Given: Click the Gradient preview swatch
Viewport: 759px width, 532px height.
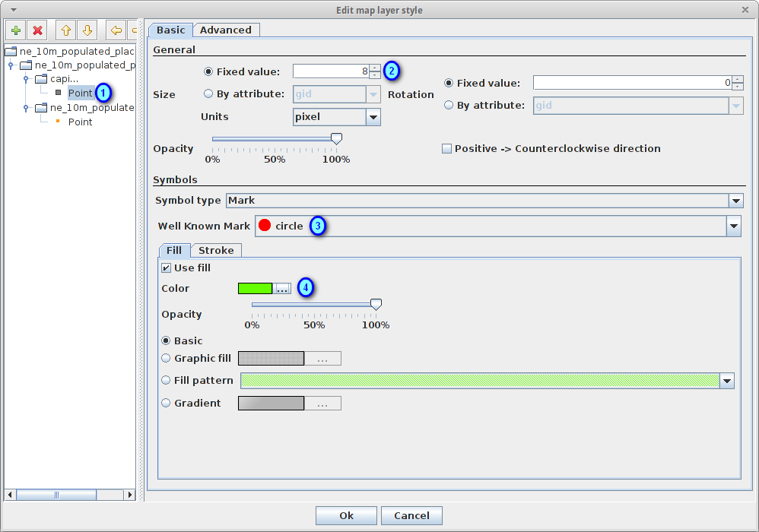Looking at the screenshot, I should pyautogui.click(x=271, y=404).
